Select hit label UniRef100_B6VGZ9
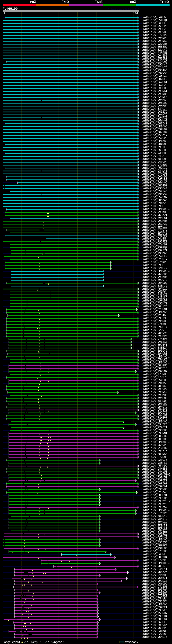Image resolution: width=172 pixels, height=644 pixels. pos(154,85)
